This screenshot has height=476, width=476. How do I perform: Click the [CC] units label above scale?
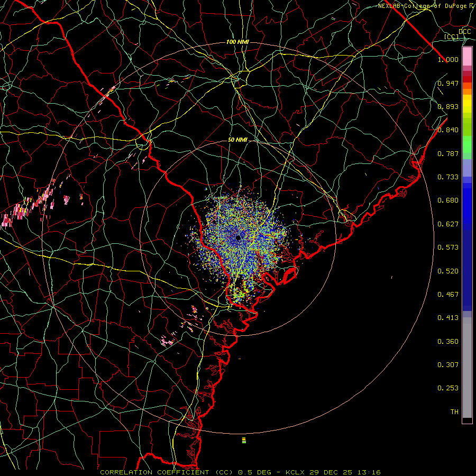(x=451, y=36)
